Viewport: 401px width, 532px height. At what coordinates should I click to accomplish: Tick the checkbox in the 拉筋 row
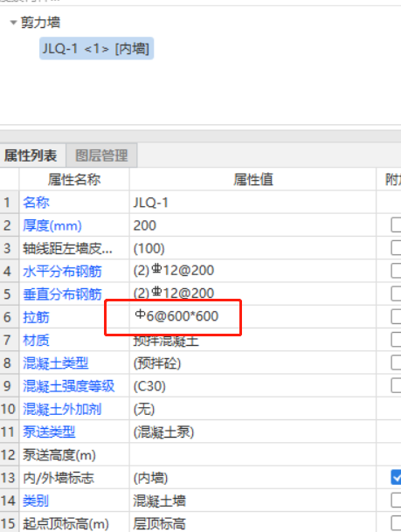pyautogui.click(x=396, y=316)
